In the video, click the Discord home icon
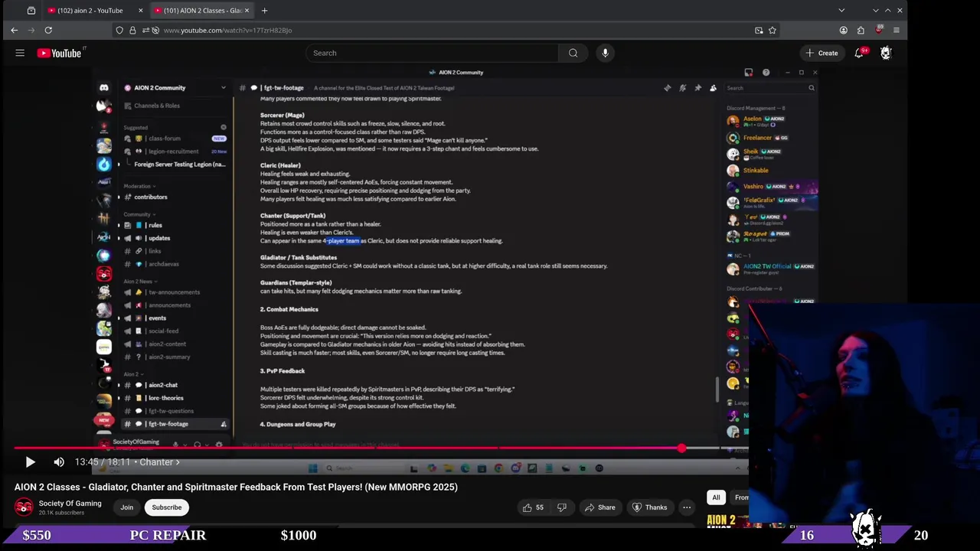The image size is (980, 551). click(x=104, y=87)
